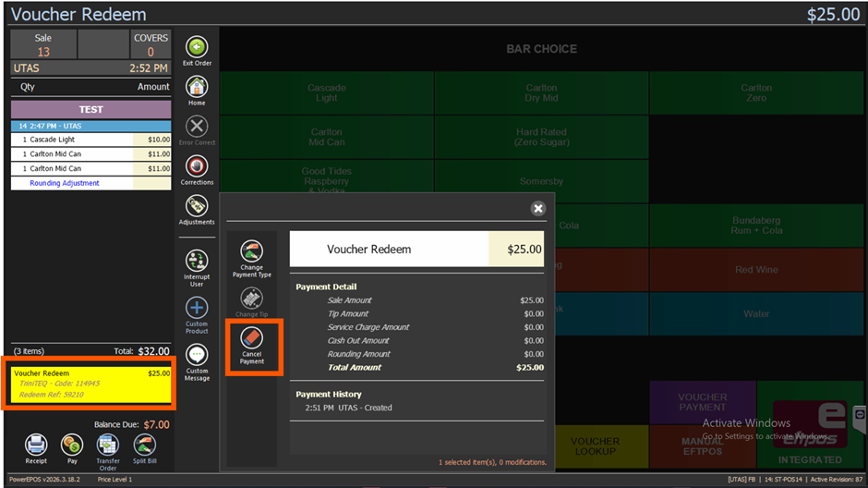Add a Custom Product
Image resolution: width=868 pixels, height=488 pixels.
tap(197, 308)
